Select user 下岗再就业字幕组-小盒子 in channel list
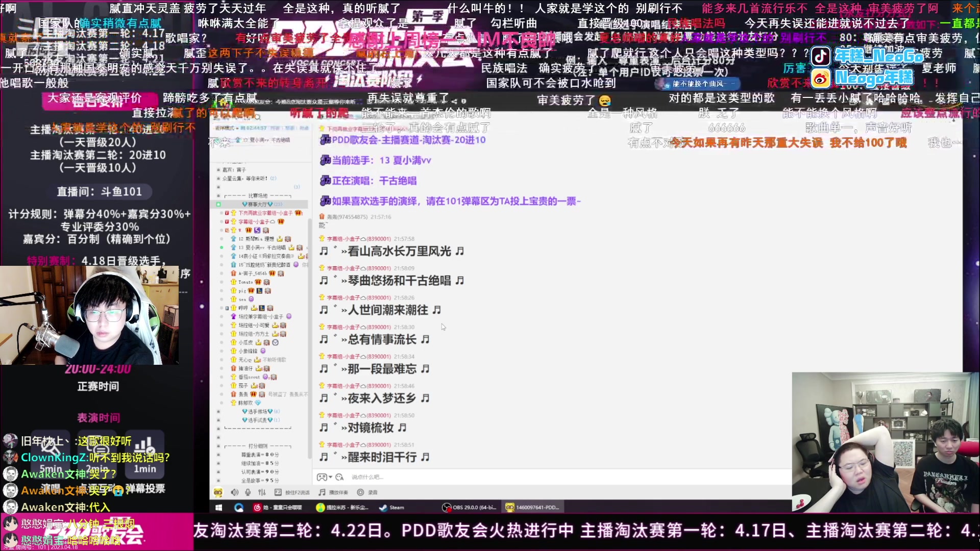Image resolution: width=980 pixels, height=551 pixels. [x=265, y=213]
